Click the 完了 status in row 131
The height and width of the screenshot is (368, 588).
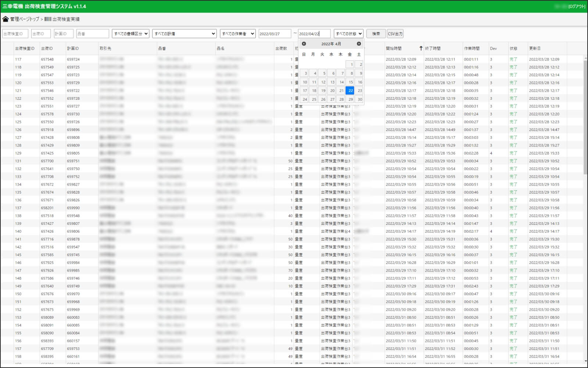coord(513,161)
